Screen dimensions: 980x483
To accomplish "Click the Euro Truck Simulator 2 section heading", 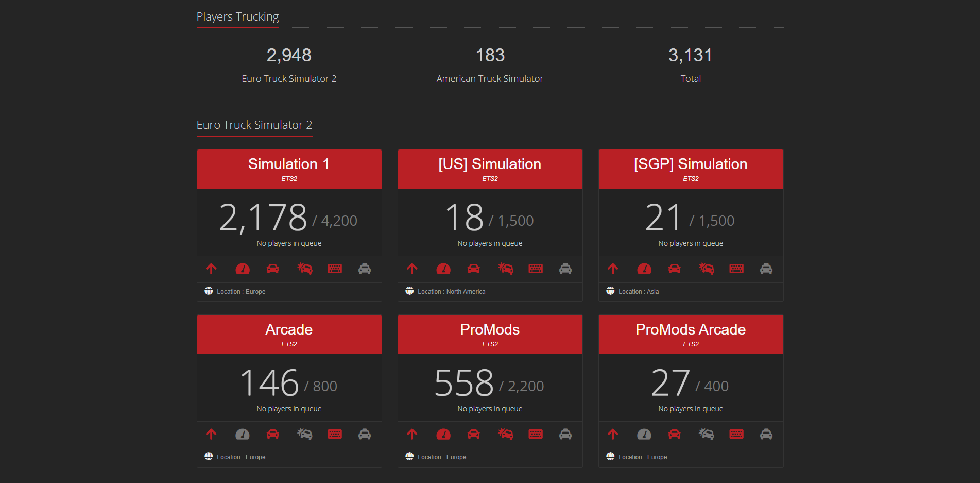I will (254, 125).
